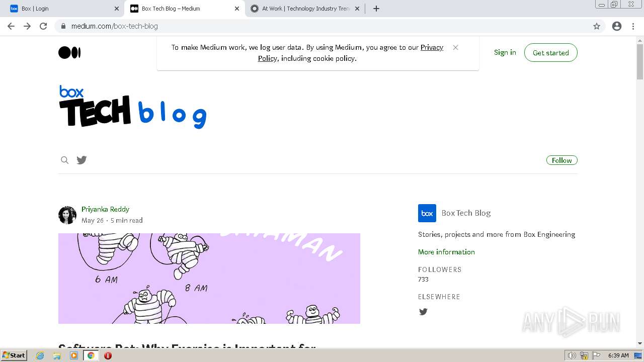Click the red Opera taskbar icon
Screen dimensions: 644x362
tap(108, 355)
